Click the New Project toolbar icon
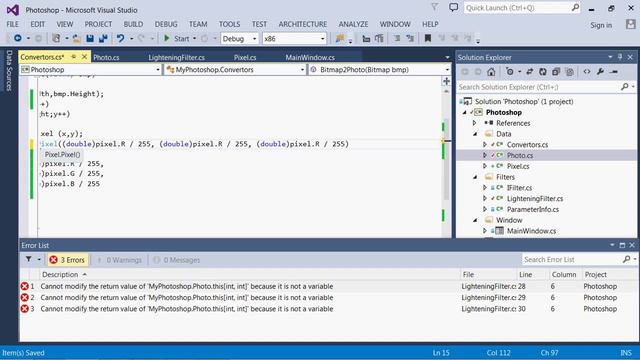The image size is (640, 360). 56,38
